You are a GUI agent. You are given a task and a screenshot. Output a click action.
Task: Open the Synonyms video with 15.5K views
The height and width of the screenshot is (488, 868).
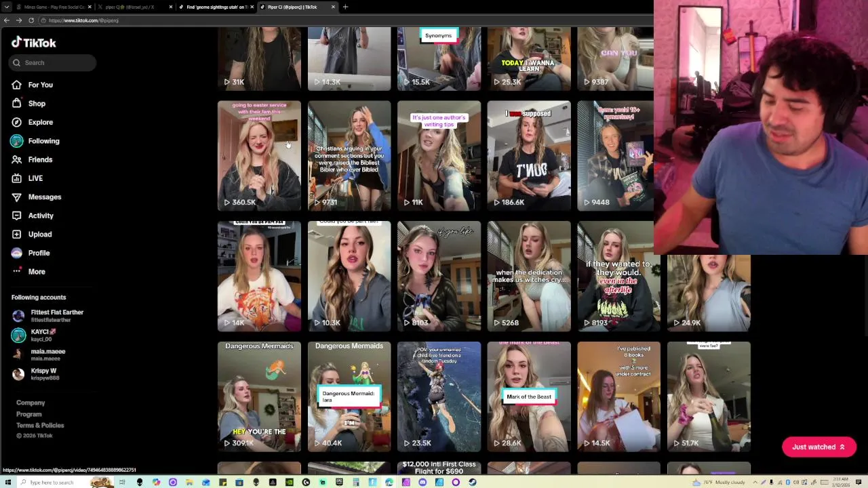439,59
